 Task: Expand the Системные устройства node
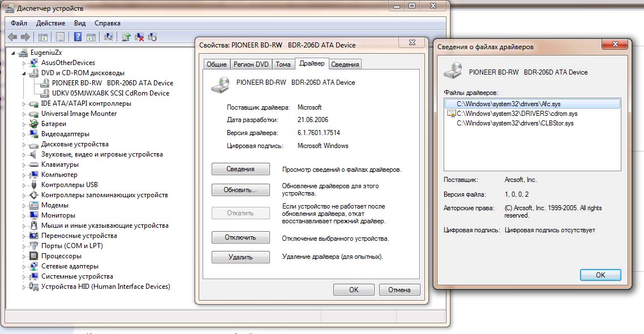click(x=24, y=276)
